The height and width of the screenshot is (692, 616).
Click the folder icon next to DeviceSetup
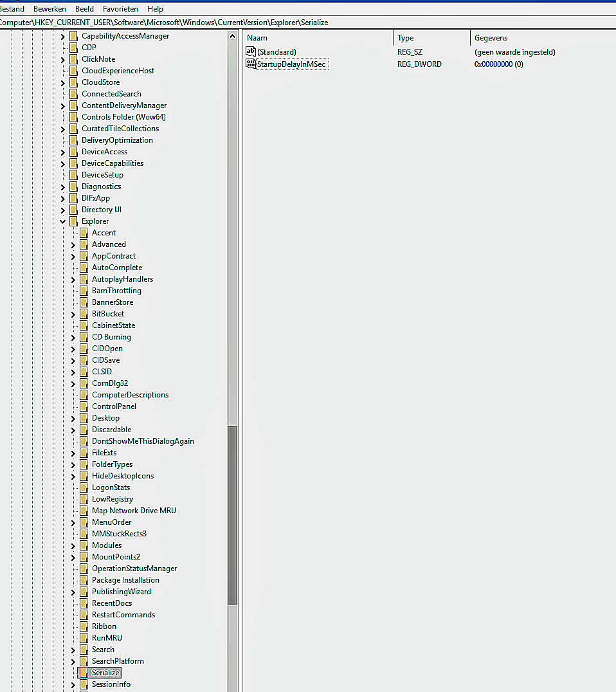tap(74, 175)
